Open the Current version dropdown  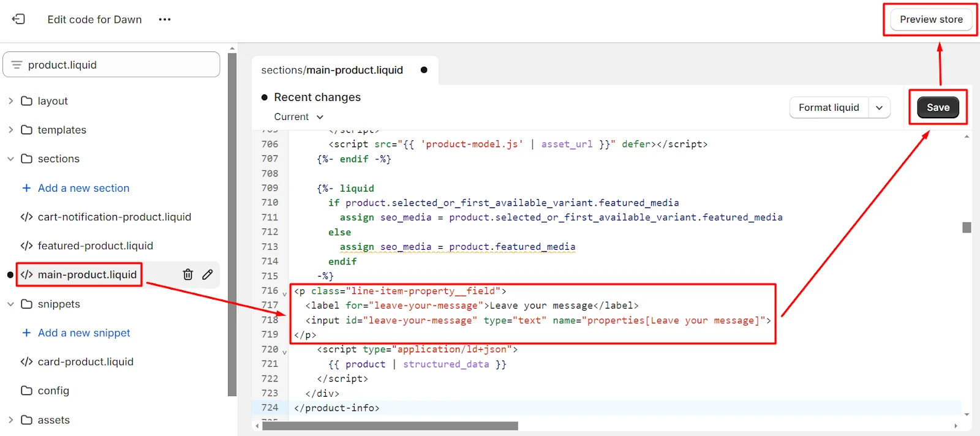click(298, 117)
